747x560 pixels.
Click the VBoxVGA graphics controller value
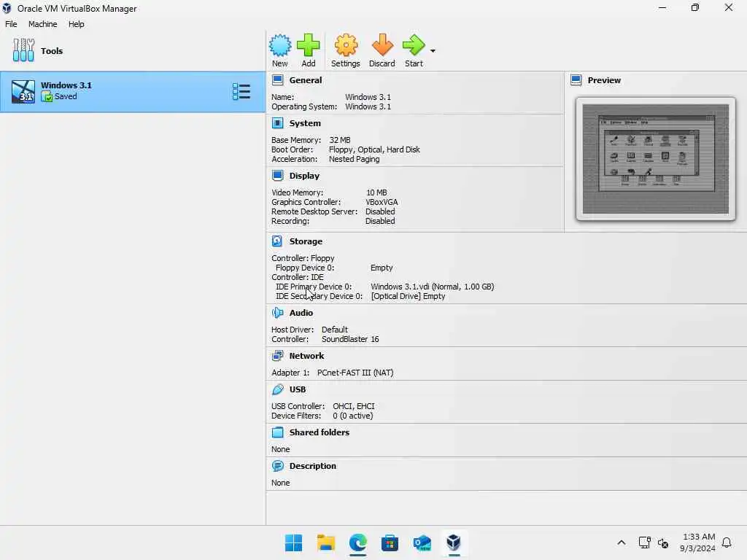tap(382, 202)
